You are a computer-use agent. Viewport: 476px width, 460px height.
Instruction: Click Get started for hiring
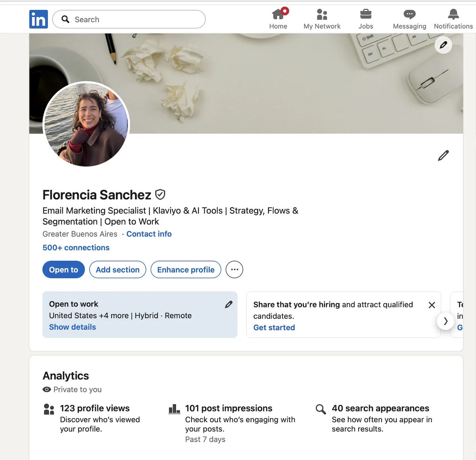pyautogui.click(x=274, y=327)
